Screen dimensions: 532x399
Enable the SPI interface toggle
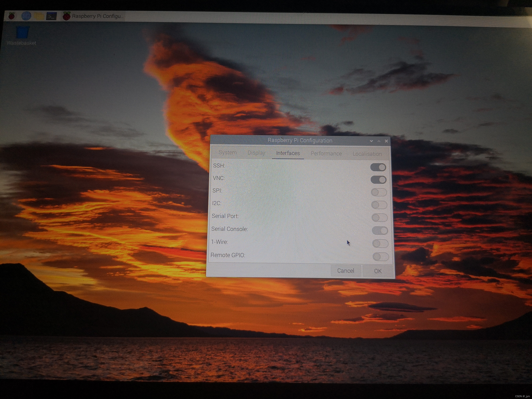coord(379,192)
